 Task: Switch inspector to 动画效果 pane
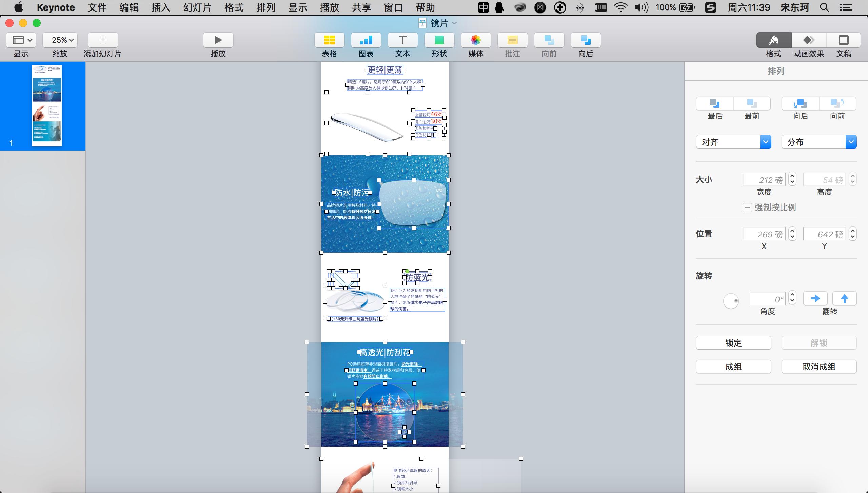(809, 40)
